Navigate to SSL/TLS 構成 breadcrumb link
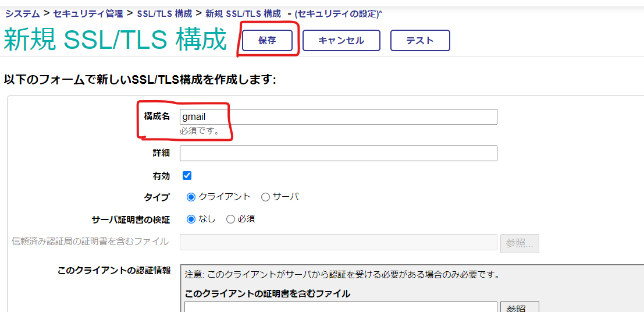Viewport: 644px width, 312px height. click(x=165, y=13)
